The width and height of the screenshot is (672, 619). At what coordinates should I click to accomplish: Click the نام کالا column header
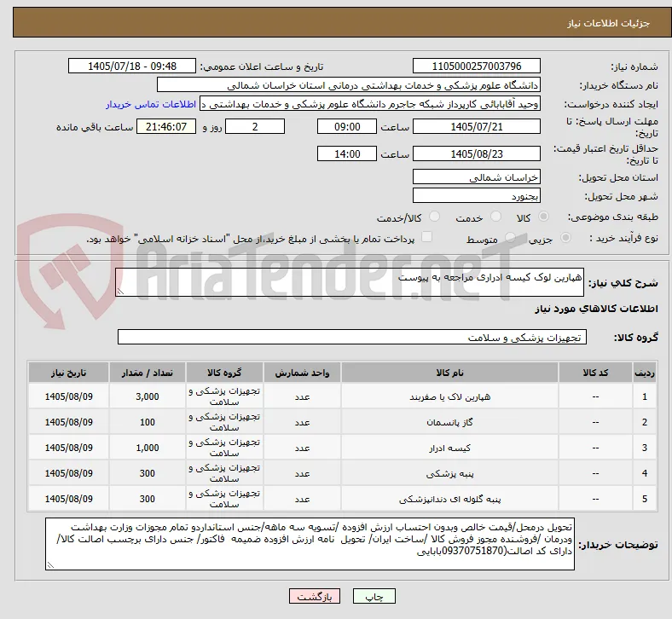coord(450,373)
